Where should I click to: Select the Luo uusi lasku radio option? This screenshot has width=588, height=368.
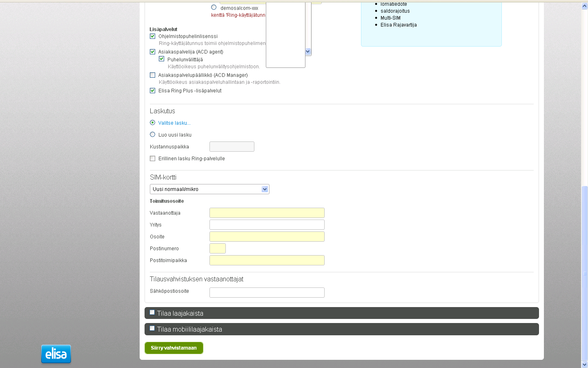152,134
